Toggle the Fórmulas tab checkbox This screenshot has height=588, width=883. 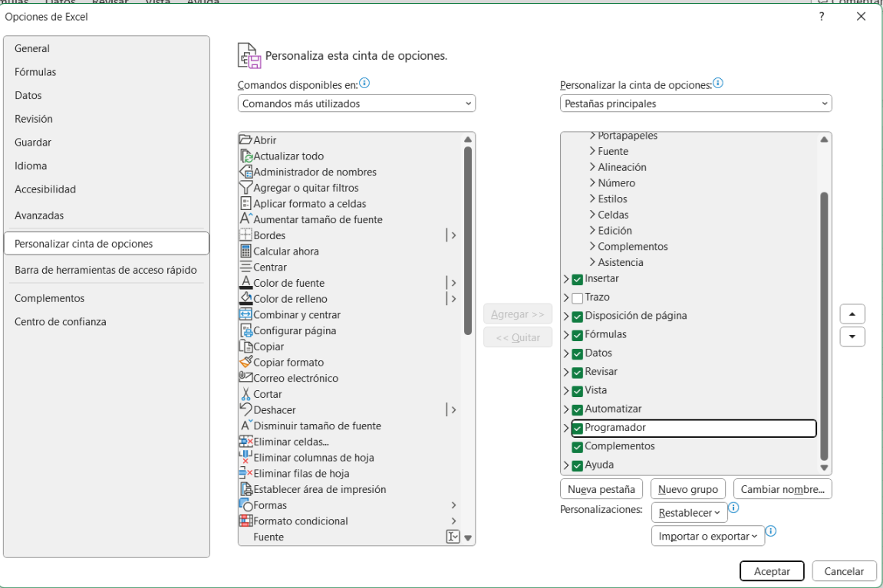click(577, 335)
